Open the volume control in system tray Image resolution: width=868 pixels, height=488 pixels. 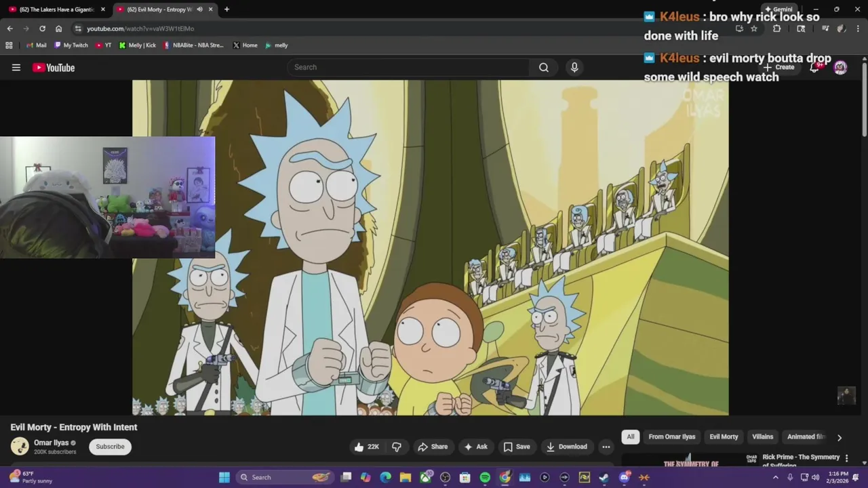pyautogui.click(x=815, y=477)
